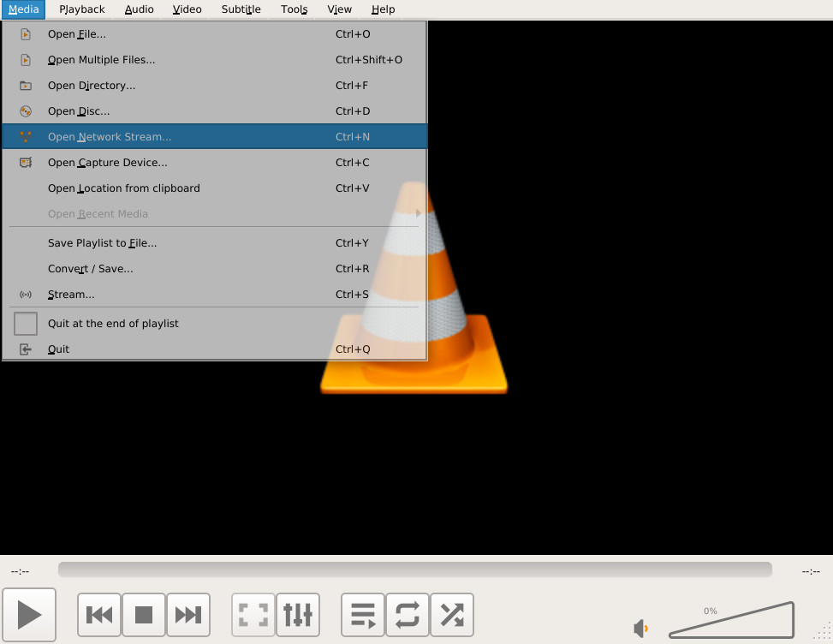Check Quit at the end of playlist

tap(26, 324)
